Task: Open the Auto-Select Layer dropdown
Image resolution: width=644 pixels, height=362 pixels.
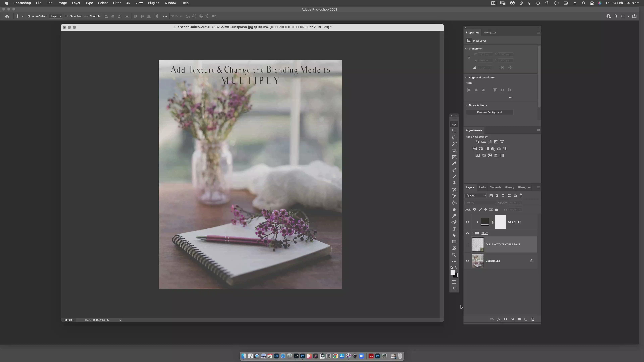Action: [x=56, y=16]
